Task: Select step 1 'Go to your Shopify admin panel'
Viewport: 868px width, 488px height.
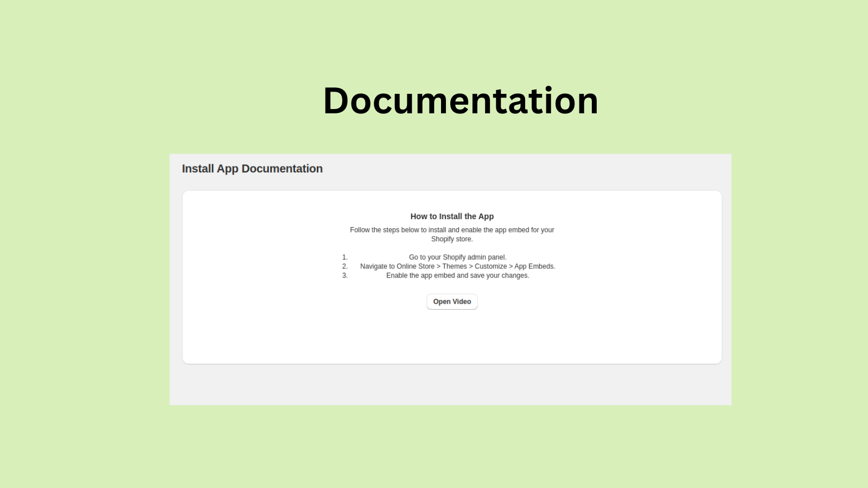Action: (458, 257)
